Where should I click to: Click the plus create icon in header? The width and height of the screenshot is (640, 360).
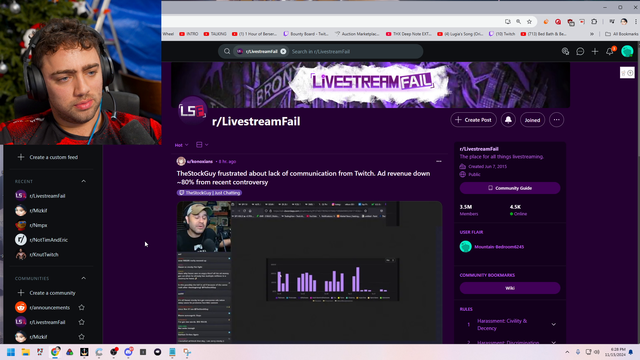pos(595,51)
